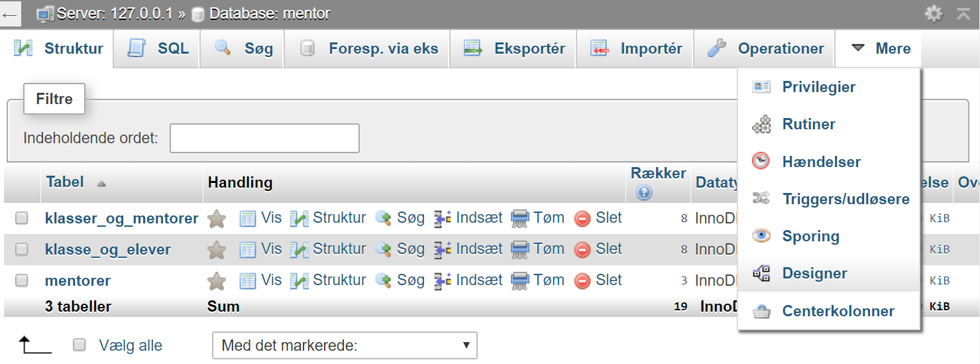Click the Vis browse icon for mentorer

[x=248, y=281]
